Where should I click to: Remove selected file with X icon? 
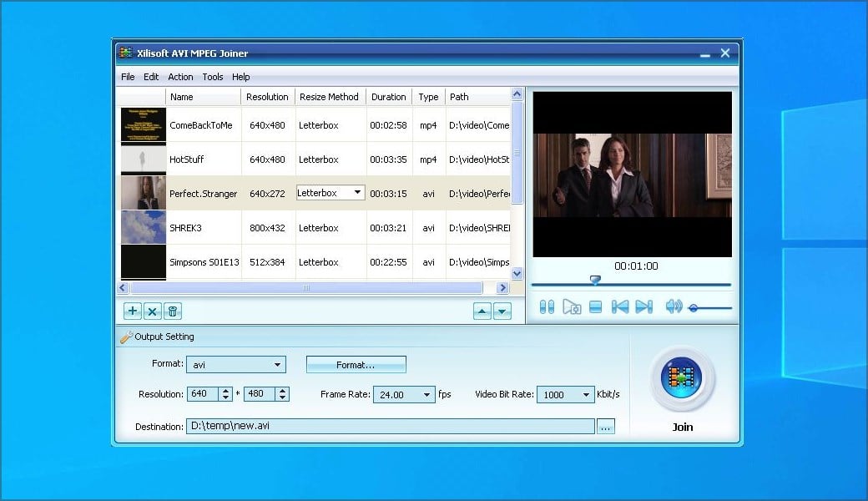tap(152, 311)
